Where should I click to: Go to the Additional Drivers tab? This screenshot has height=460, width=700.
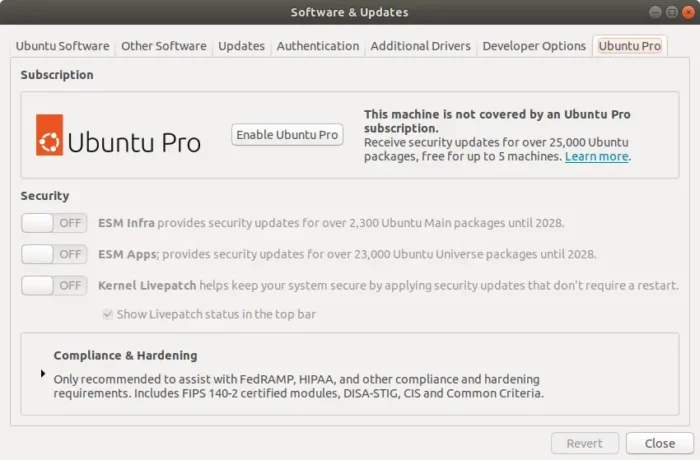click(x=421, y=46)
